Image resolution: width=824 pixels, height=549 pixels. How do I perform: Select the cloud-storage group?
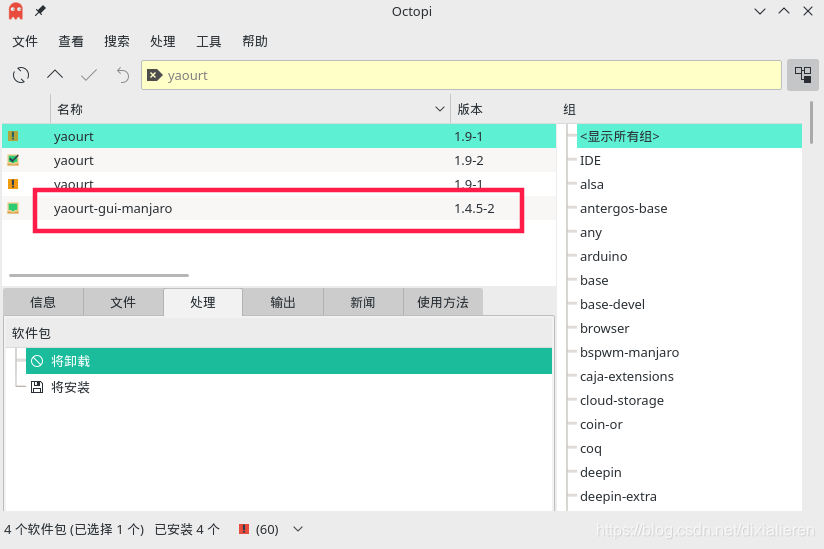point(622,400)
